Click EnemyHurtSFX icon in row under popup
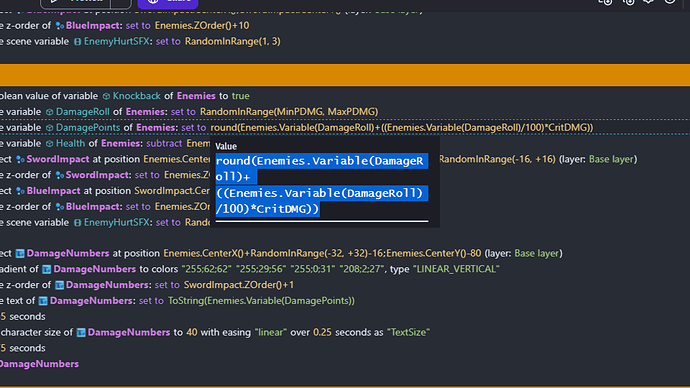 pyautogui.click(x=78, y=223)
